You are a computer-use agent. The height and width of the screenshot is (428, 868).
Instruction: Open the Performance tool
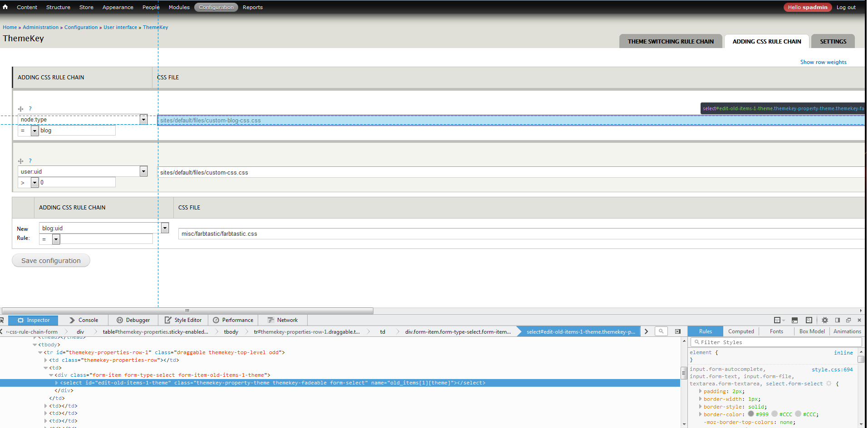pos(233,320)
